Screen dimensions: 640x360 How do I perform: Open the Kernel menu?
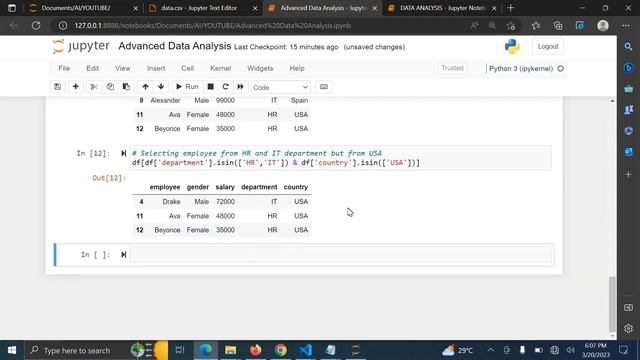tap(220, 68)
